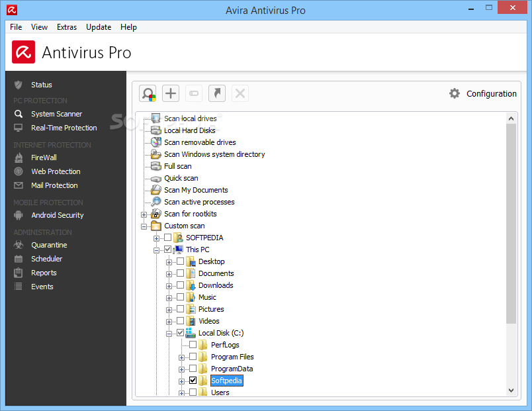This screenshot has width=532, height=411.
Task: Click Reports clipboard icon
Action: (19, 273)
